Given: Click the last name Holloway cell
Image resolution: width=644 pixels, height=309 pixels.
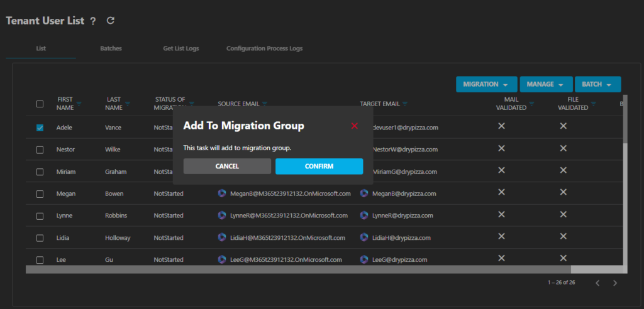Looking at the screenshot, I should click(x=117, y=237).
